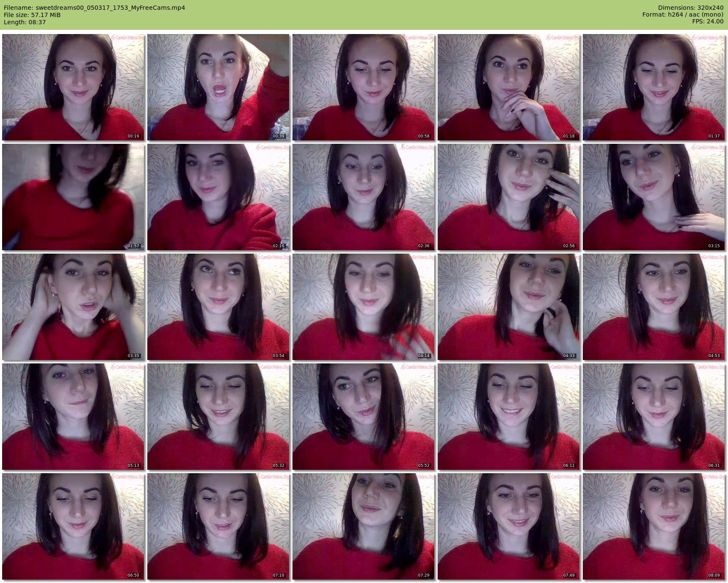Select the frame marked 02:36
The height and width of the screenshot is (583, 728).
pyautogui.click(x=364, y=197)
